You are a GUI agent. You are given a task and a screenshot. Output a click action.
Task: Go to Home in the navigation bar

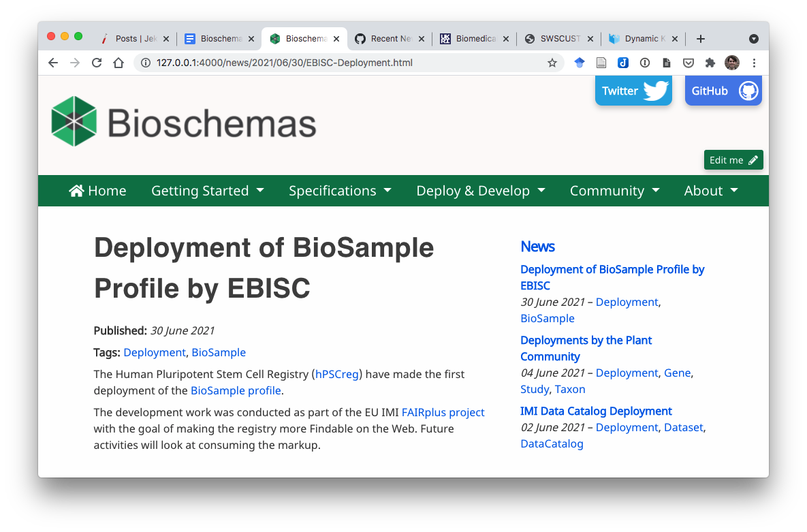click(x=97, y=191)
